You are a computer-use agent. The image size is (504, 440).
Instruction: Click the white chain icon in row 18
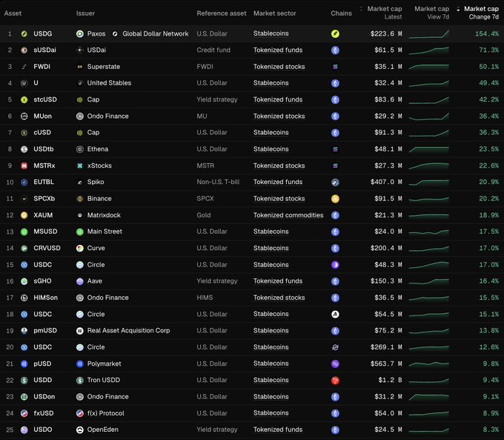(335, 315)
